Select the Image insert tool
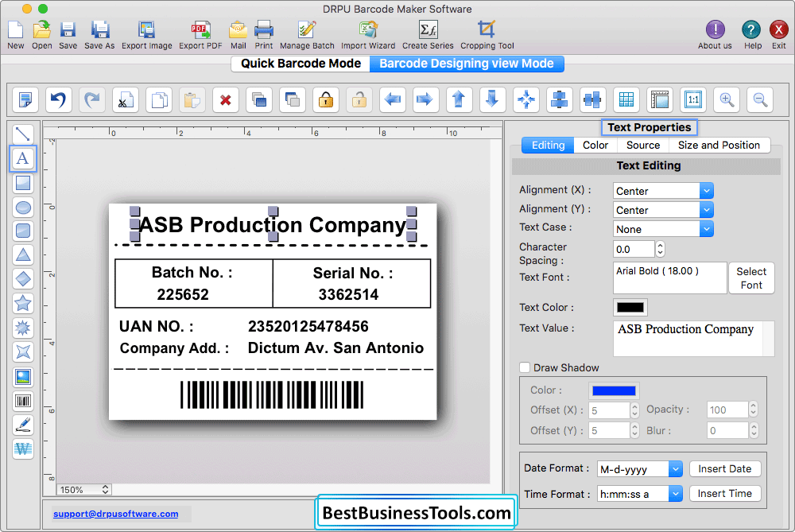 pyautogui.click(x=23, y=377)
